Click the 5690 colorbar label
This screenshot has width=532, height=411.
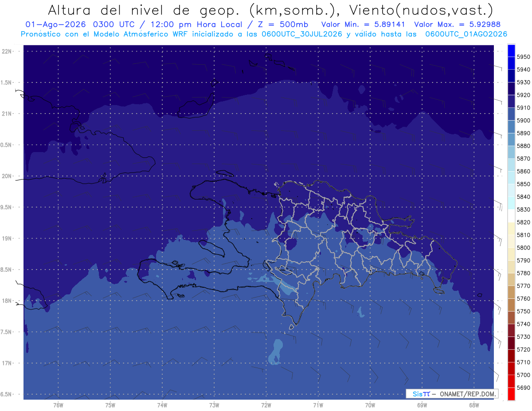coord(524,388)
